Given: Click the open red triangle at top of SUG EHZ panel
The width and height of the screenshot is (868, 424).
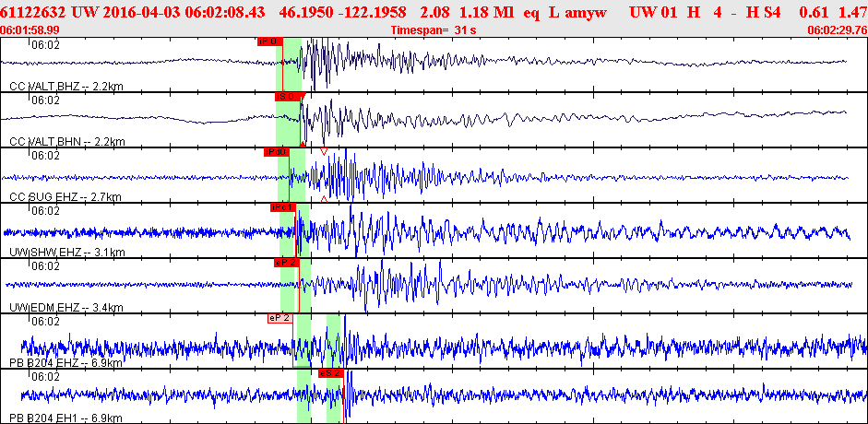Looking at the screenshot, I should point(324,151).
